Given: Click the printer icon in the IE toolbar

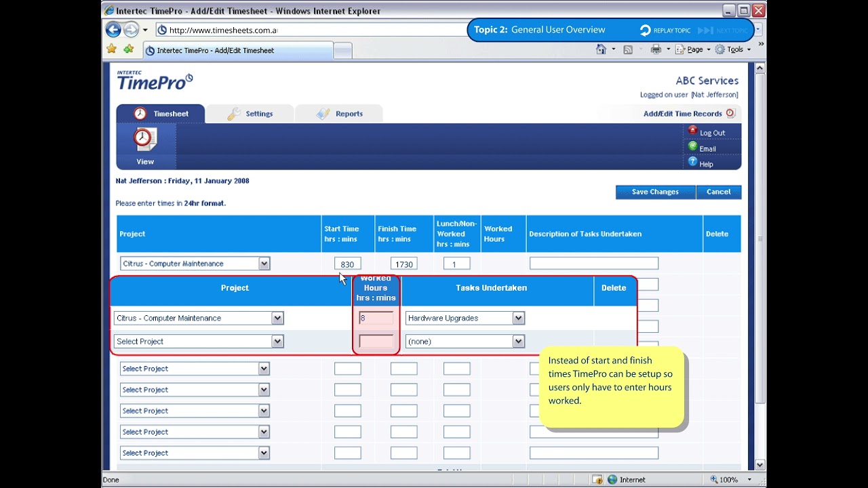Looking at the screenshot, I should pyautogui.click(x=656, y=49).
